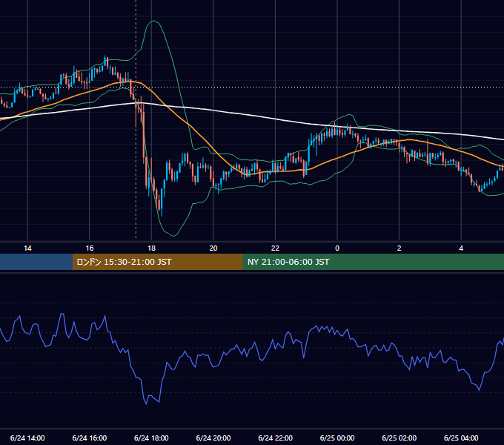Click the 0 hour label on the price axis
This screenshot has height=445, width=504.
click(x=337, y=248)
